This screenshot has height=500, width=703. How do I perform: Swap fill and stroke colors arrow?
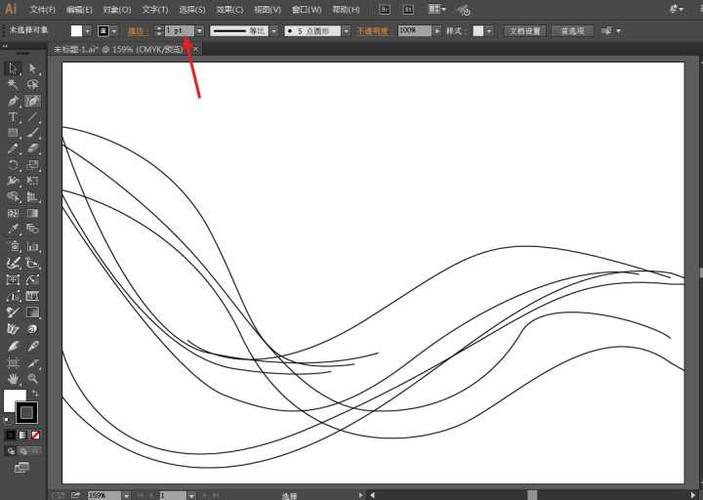pyautogui.click(x=35, y=394)
